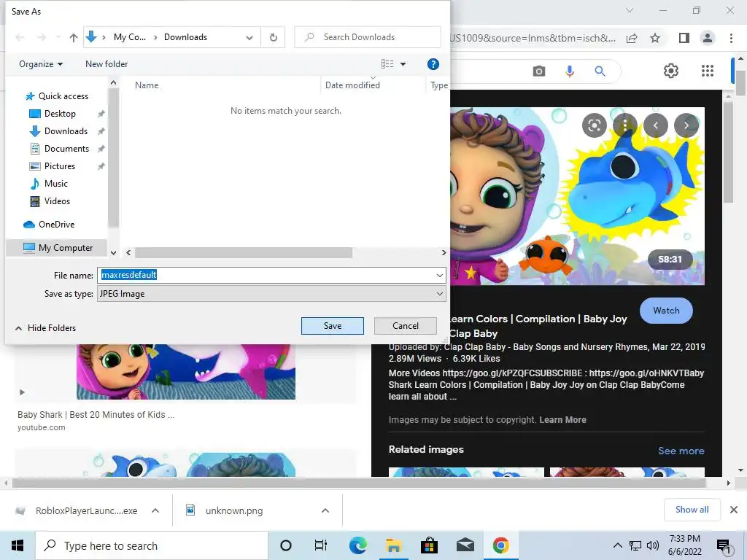Start Google voice search microphone
This screenshot has height=560, width=747.
point(569,71)
